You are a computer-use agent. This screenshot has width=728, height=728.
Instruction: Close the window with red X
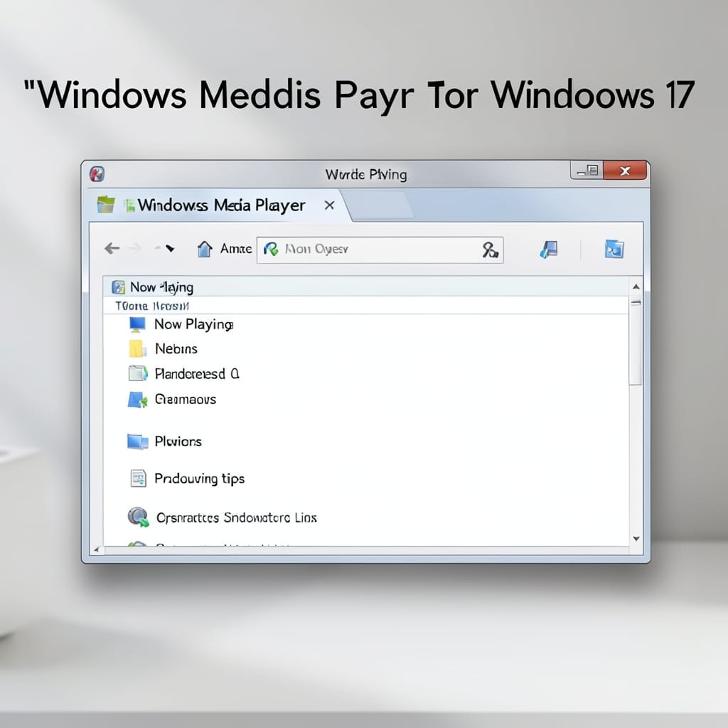pyautogui.click(x=625, y=171)
